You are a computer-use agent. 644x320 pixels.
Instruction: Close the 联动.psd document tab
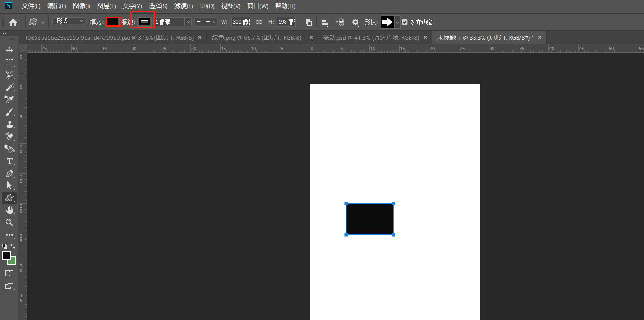click(x=425, y=37)
